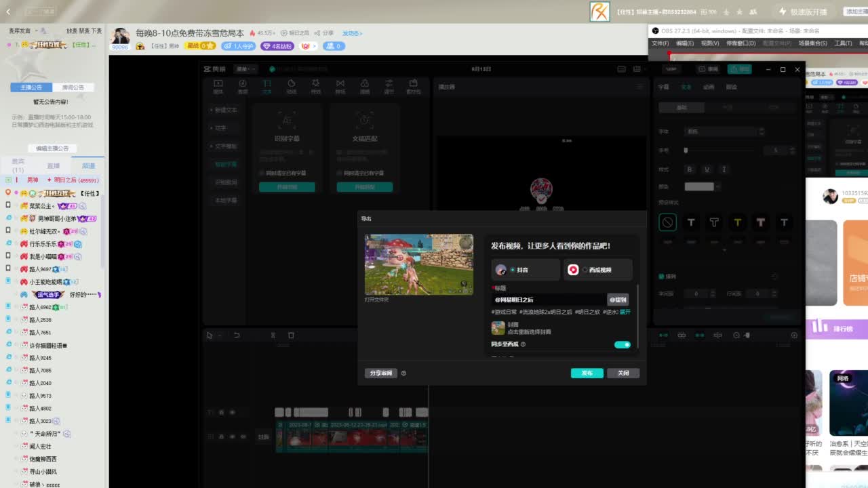Open the 特效 effects tab in editor
The width and height of the screenshot is (868, 488).
315,87
